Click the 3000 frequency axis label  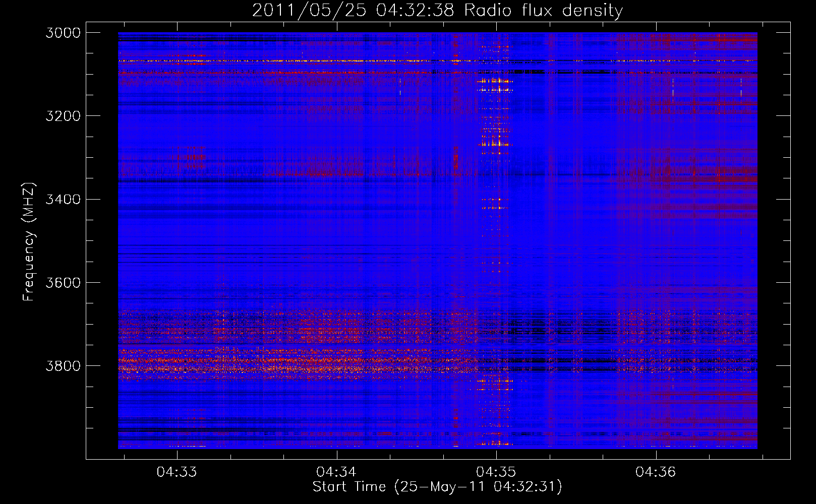(63, 33)
